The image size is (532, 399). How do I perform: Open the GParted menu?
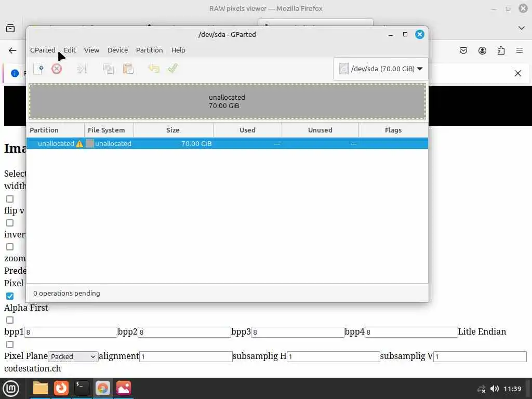coord(43,50)
